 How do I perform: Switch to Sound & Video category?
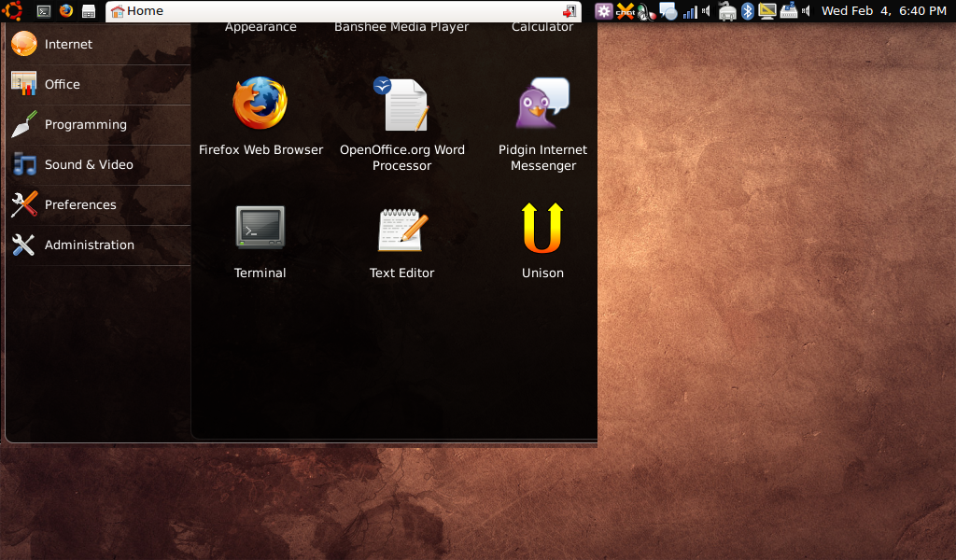pyautogui.click(x=89, y=164)
